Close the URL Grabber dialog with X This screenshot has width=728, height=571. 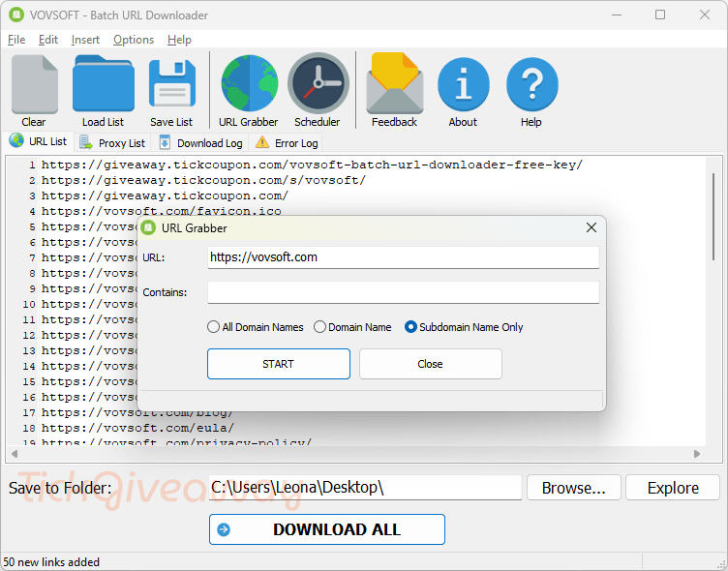coord(591,228)
